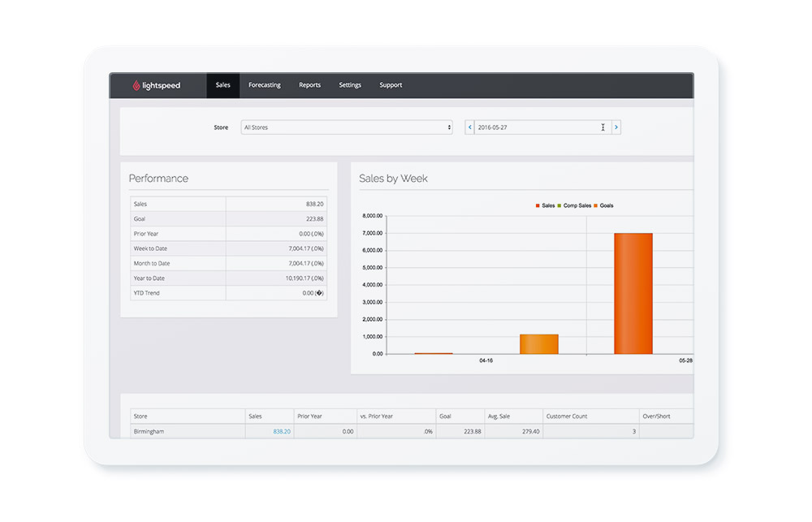Image resolution: width=812 pixels, height=522 pixels.
Task: Select the Birmingham store row name
Action: (x=149, y=431)
